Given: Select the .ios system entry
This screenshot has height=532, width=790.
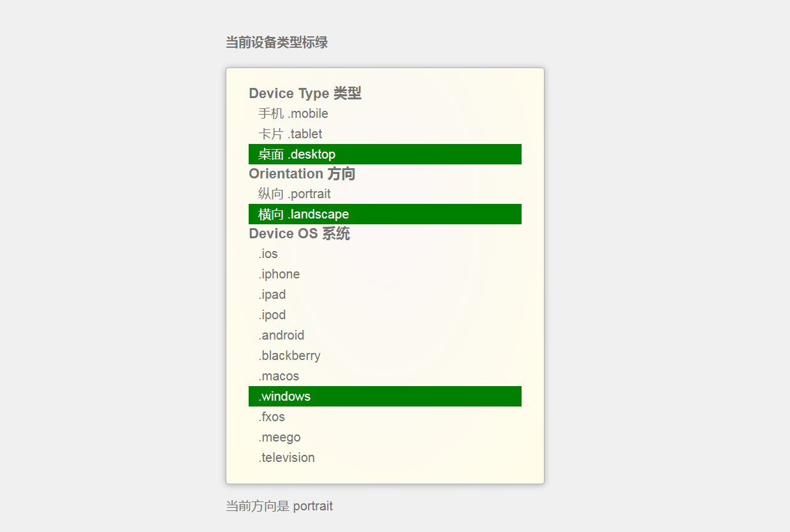Looking at the screenshot, I should pos(268,254).
